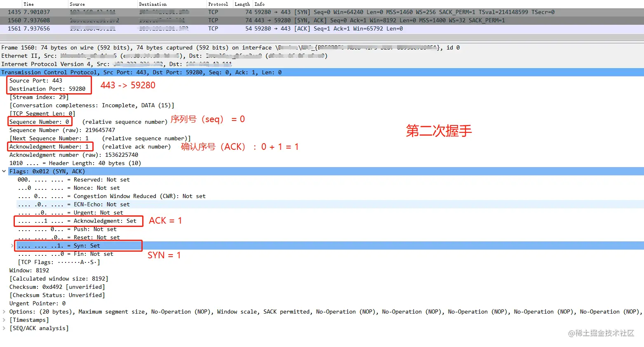Sort by the Time column header
644x347 pixels.
29,4
